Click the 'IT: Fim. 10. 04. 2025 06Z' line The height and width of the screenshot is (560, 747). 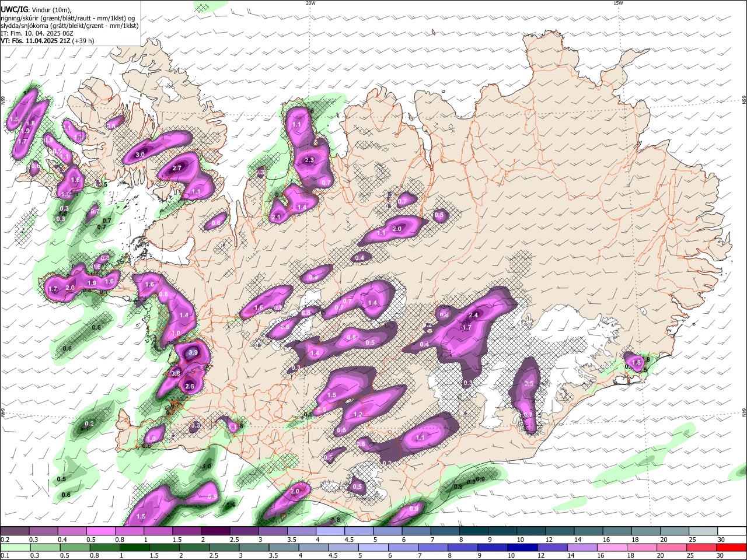37,33
